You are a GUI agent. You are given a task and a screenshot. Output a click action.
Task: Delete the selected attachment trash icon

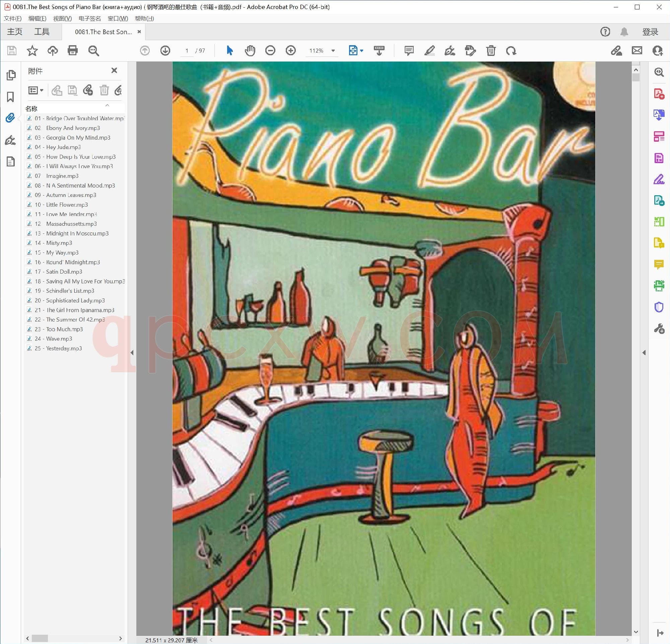(104, 90)
